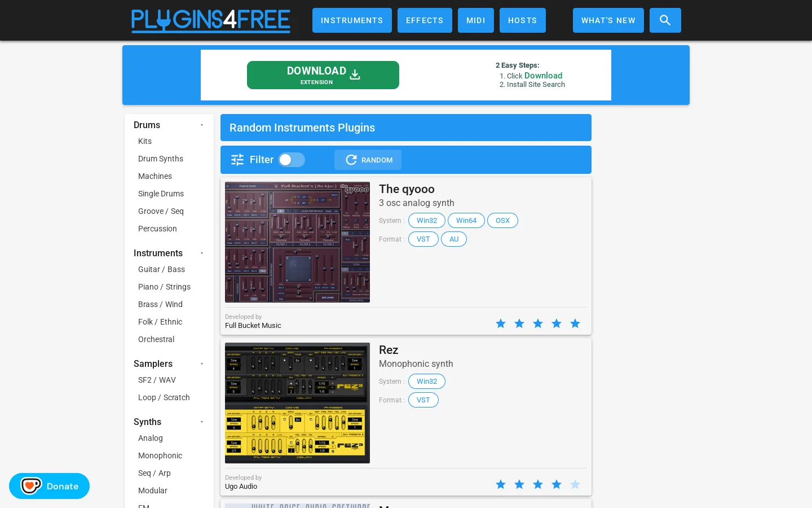The width and height of the screenshot is (812, 508).
Task: Select the AU format tag
Action: [454, 239]
